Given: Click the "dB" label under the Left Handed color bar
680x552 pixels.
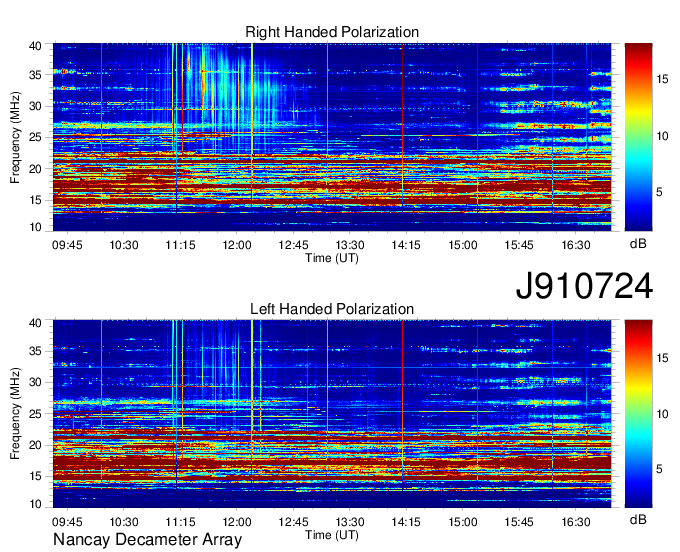Looking at the screenshot, I should click(x=638, y=519).
